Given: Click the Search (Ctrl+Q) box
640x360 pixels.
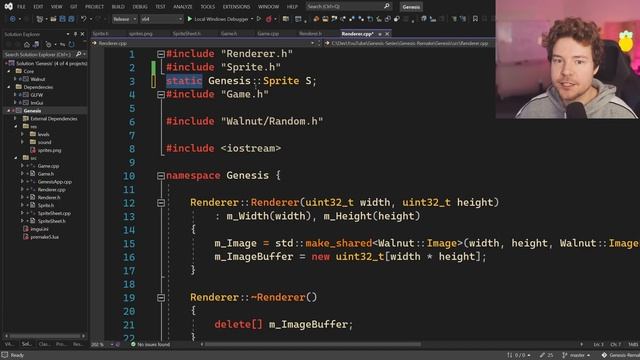Looking at the screenshot, I should 348,7.
